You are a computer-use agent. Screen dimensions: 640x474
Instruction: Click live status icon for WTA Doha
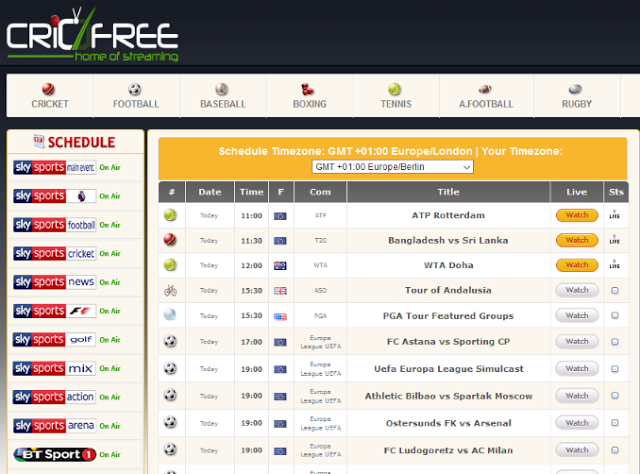(x=615, y=265)
